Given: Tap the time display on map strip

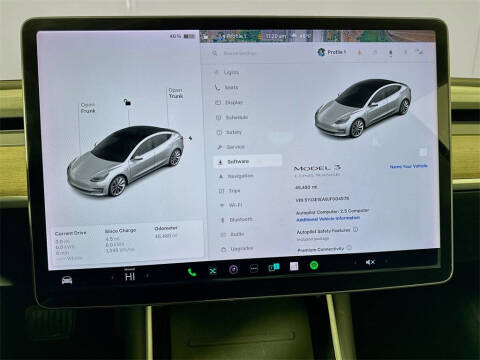Looking at the screenshot, I should pyautogui.click(x=275, y=36).
